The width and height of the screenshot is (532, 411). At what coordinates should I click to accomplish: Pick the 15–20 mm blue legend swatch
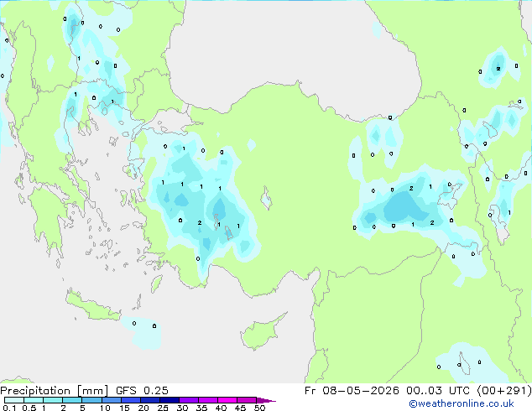coord(130,400)
